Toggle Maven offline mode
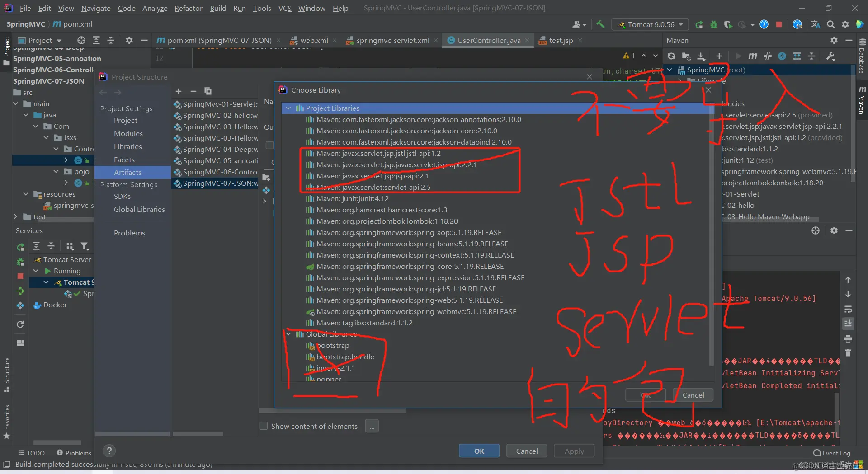The width and height of the screenshot is (868, 474). [x=768, y=56]
